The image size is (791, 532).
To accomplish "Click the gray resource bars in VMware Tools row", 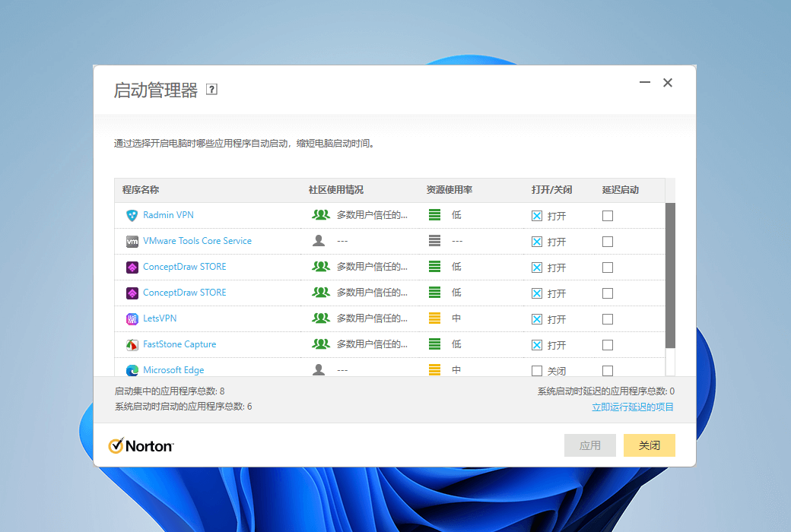I will [434, 240].
